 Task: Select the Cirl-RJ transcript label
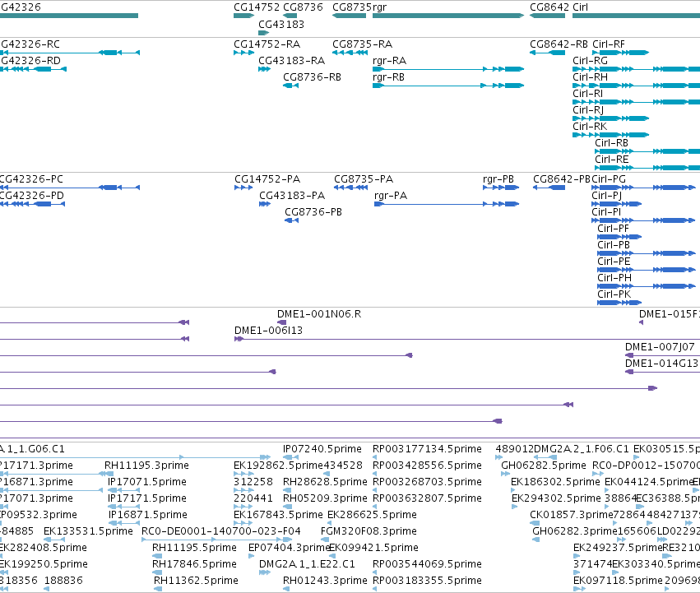[588, 110]
